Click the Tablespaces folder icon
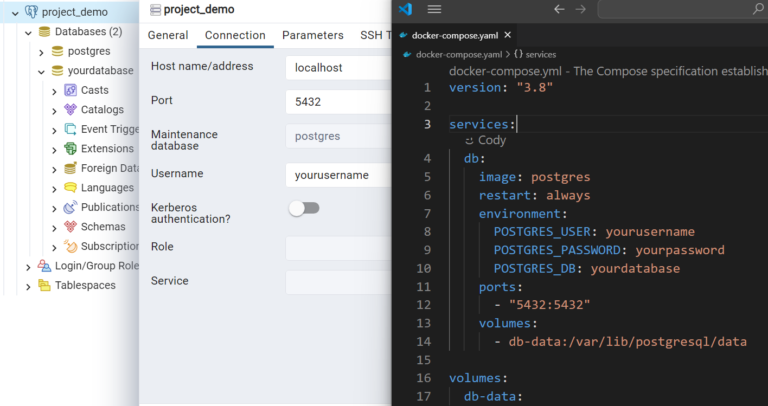 pos(45,285)
